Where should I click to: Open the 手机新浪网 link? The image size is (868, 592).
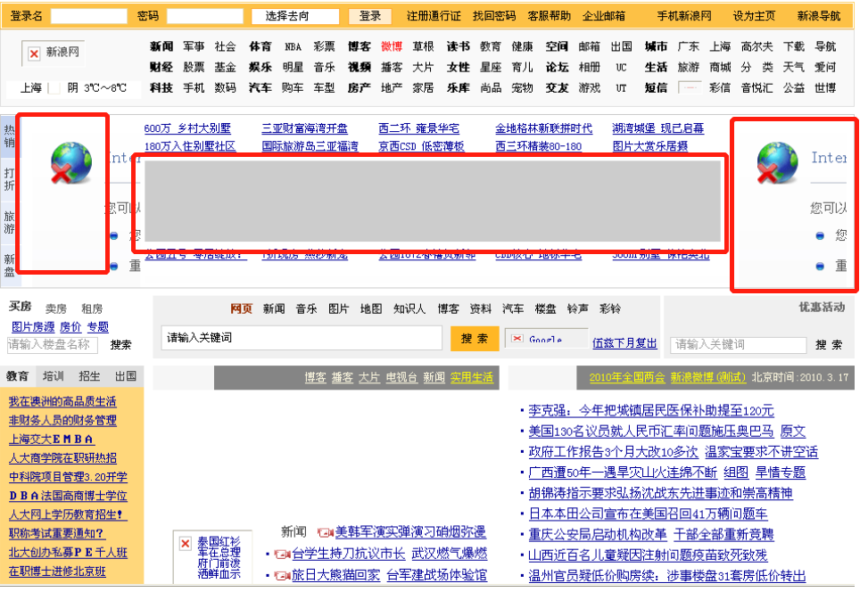click(684, 17)
